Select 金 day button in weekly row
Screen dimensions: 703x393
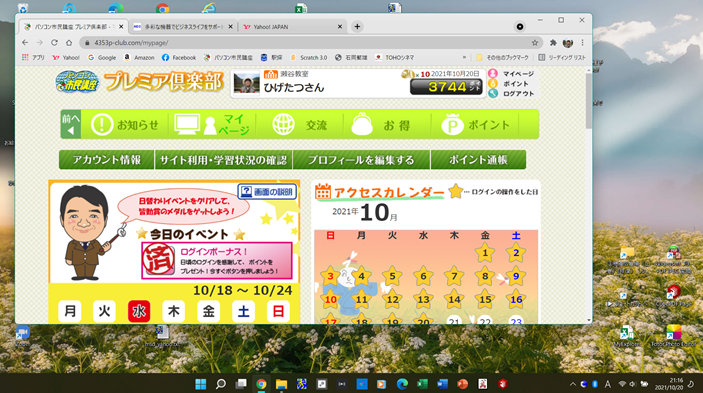click(x=208, y=311)
